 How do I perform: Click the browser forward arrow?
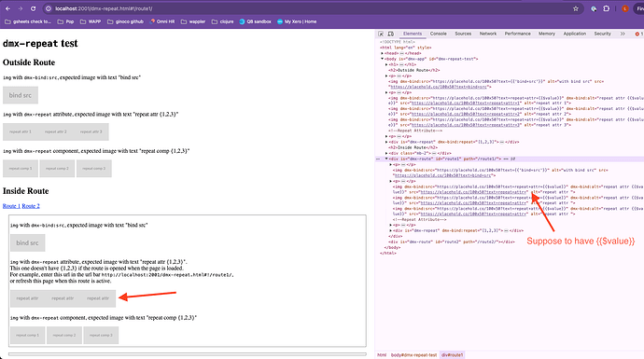pyautogui.click(x=21, y=8)
